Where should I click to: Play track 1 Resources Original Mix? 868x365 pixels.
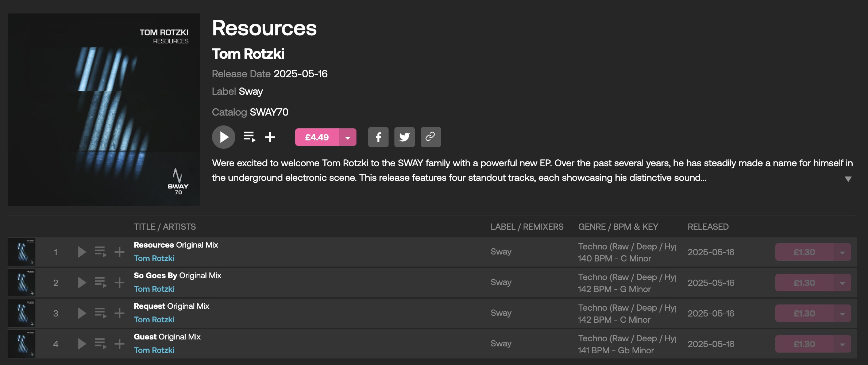(x=82, y=252)
